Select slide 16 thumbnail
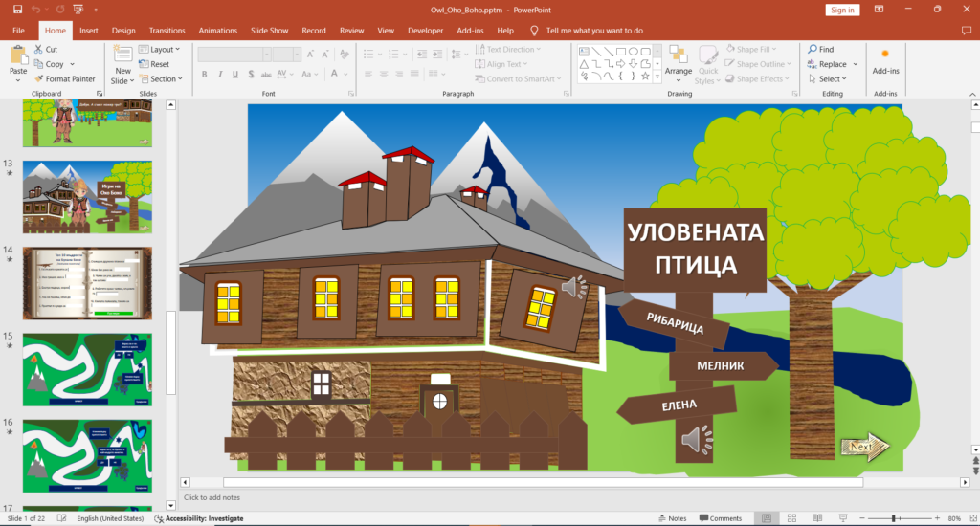The height and width of the screenshot is (526, 980). tap(87, 455)
